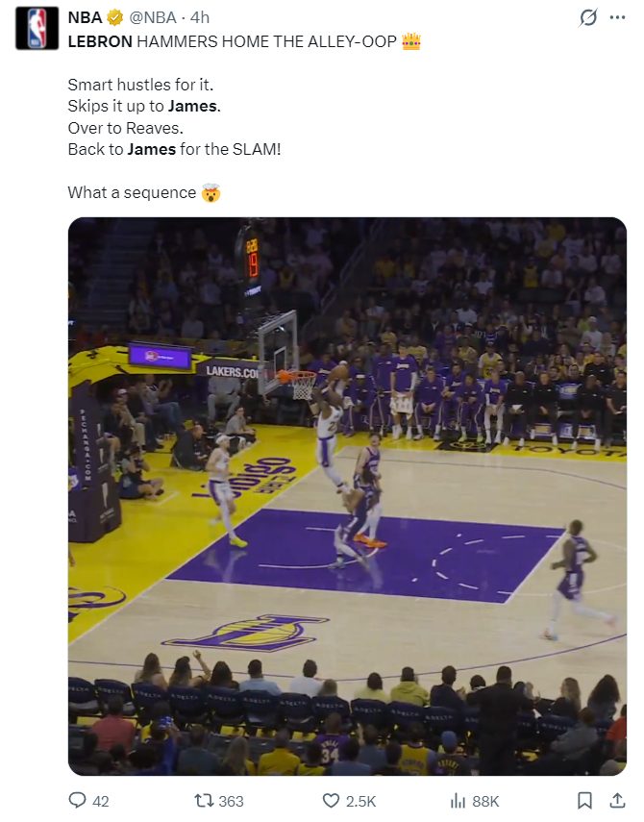Screen dimensions: 644x822
Task: Bookmark this NBA post
Action: pyautogui.click(x=584, y=800)
